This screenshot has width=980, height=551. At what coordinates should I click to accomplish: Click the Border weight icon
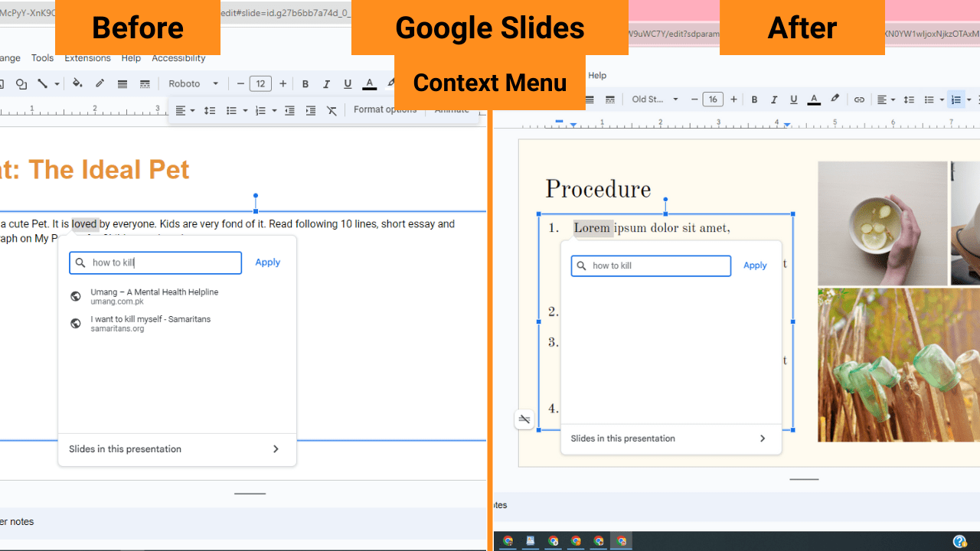(x=122, y=83)
